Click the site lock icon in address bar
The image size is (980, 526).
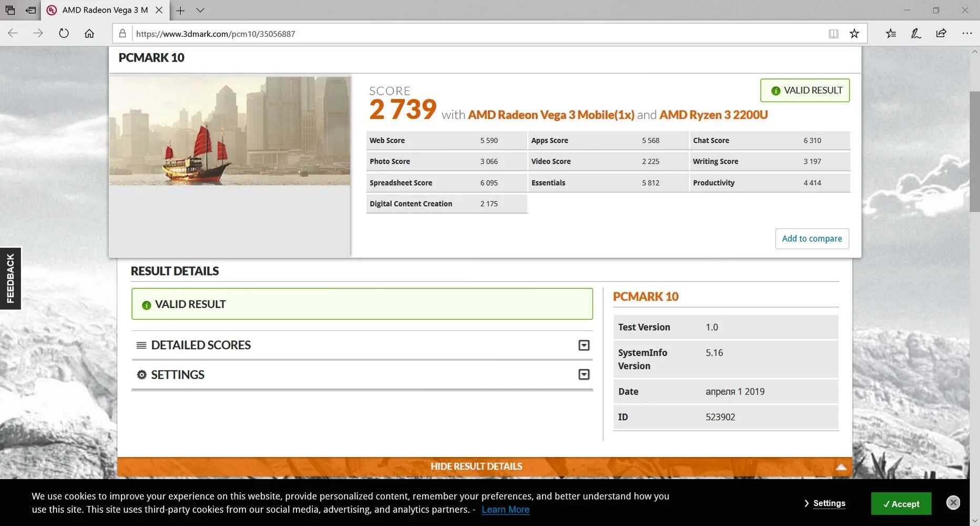pyautogui.click(x=122, y=34)
